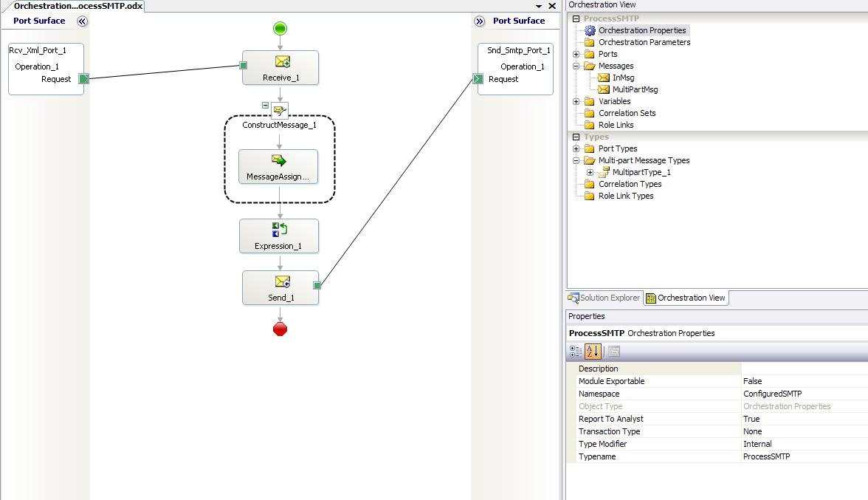Select the MultiPartMsg message item
The width and height of the screenshot is (868, 500).
click(635, 89)
